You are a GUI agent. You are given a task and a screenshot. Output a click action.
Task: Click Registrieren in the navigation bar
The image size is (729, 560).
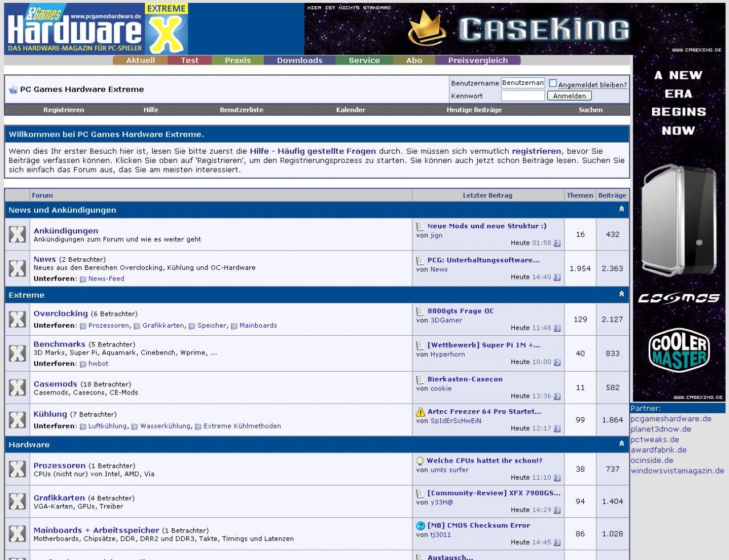[x=64, y=110]
